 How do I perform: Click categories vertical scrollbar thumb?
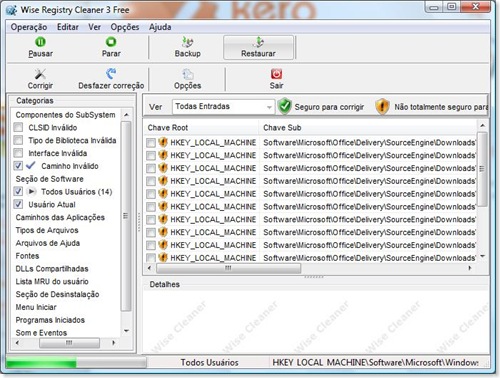tap(126, 216)
